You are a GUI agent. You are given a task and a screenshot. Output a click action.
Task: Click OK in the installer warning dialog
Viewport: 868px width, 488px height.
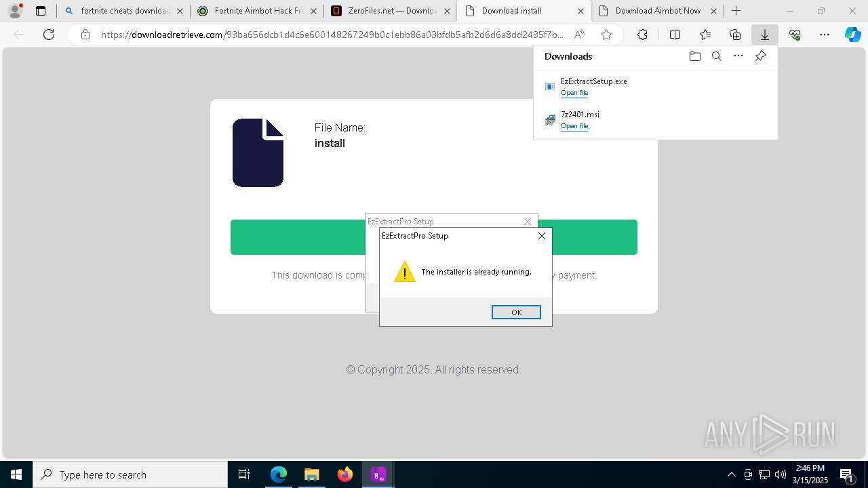516,312
